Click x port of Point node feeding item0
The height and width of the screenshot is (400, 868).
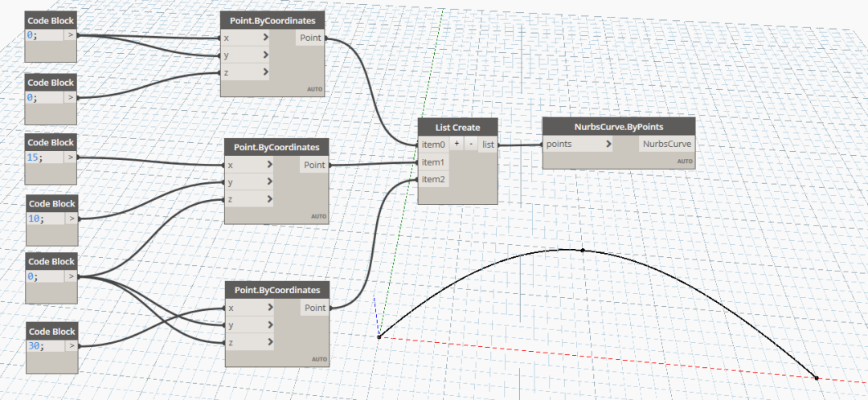pos(245,38)
